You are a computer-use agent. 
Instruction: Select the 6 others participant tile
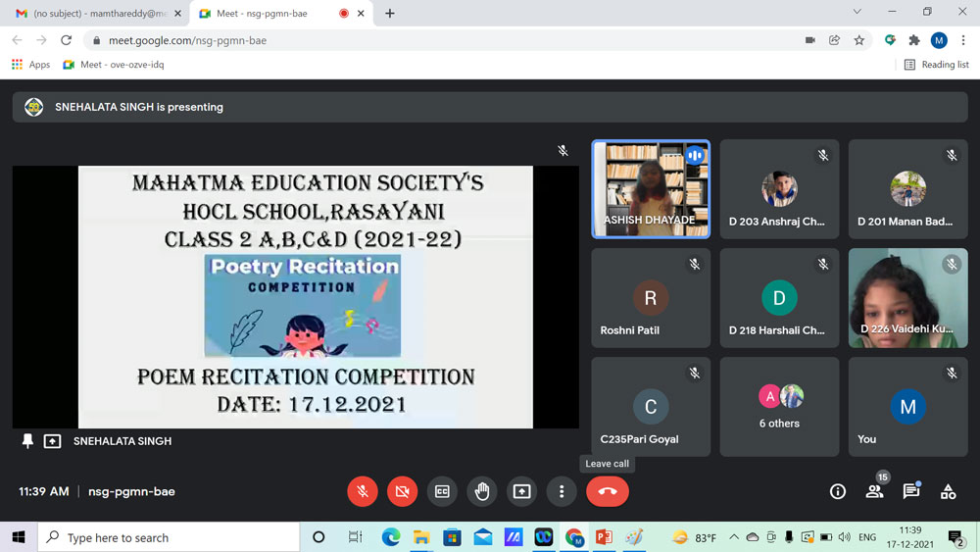pos(780,407)
